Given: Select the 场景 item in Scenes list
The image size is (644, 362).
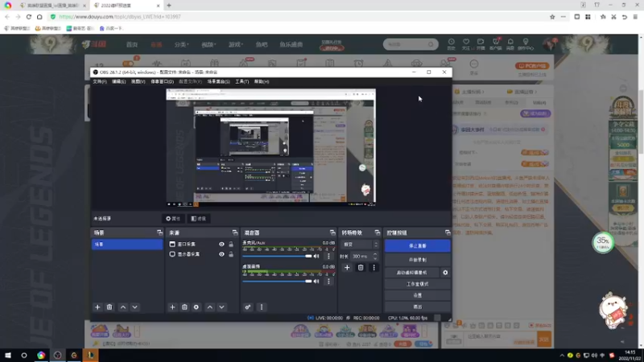Looking at the screenshot, I should point(127,245).
